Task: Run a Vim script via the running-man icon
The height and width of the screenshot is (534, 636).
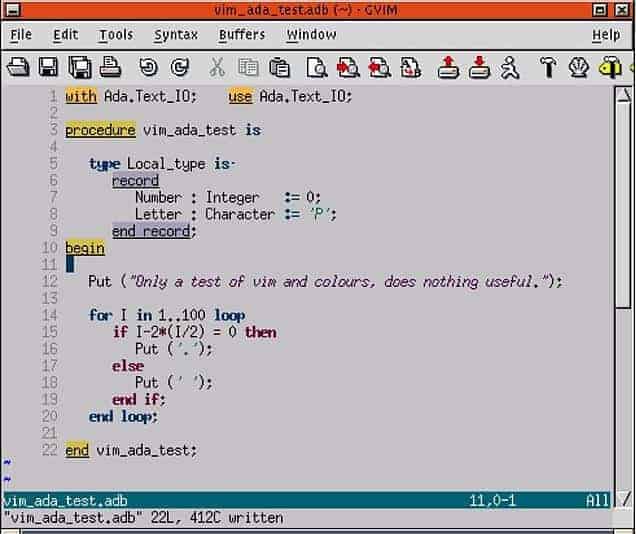Action: coord(510,68)
